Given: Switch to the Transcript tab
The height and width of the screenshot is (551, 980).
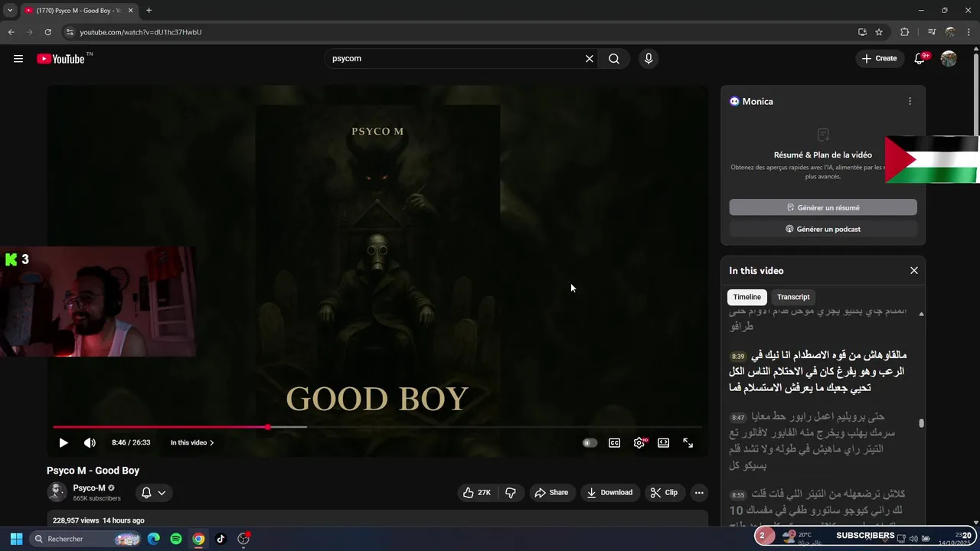Looking at the screenshot, I should point(793,297).
